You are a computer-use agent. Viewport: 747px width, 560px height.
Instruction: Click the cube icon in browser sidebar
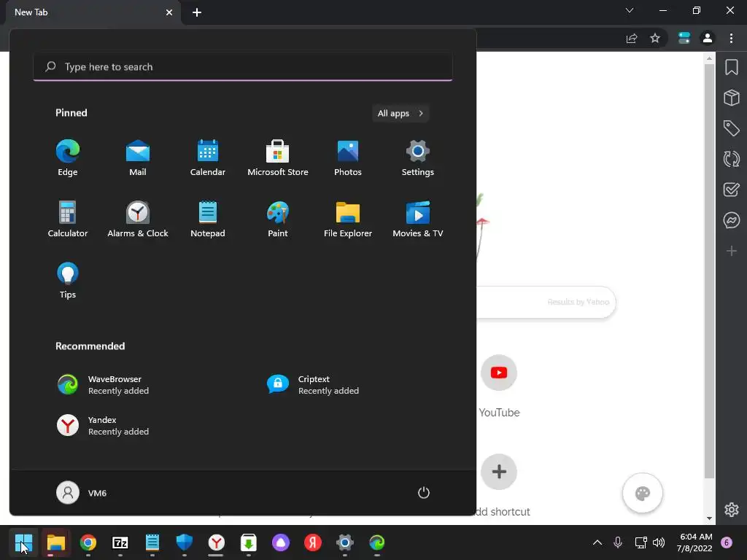pyautogui.click(x=731, y=98)
